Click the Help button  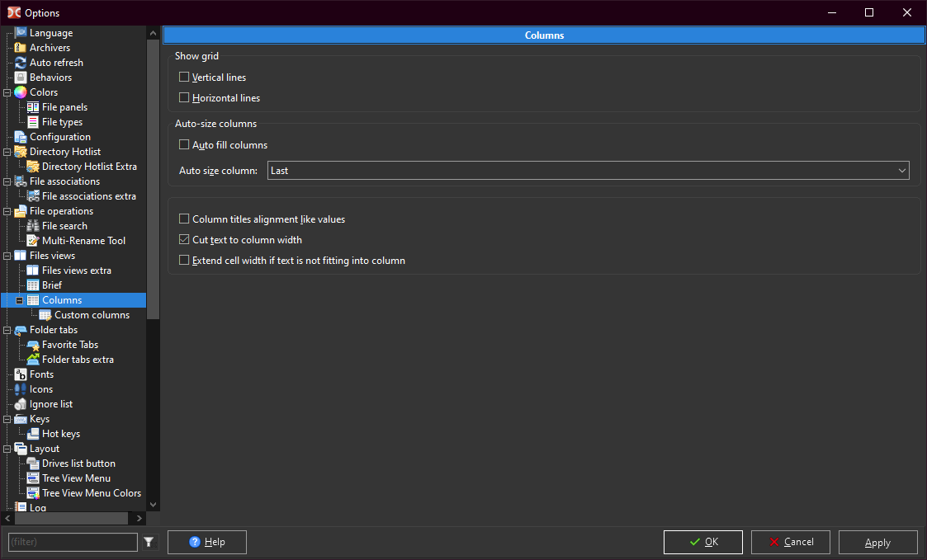click(x=206, y=542)
